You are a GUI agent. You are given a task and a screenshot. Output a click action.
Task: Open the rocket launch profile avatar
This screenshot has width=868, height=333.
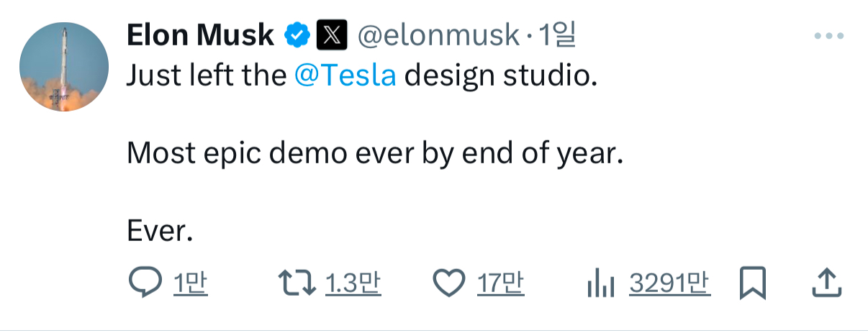[x=63, y=66]
